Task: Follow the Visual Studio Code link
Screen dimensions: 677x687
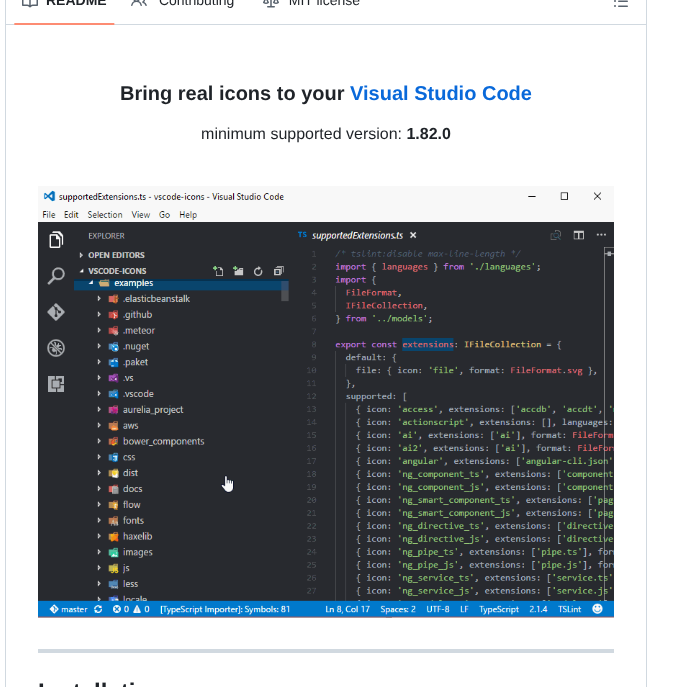Action: [440, 93]
